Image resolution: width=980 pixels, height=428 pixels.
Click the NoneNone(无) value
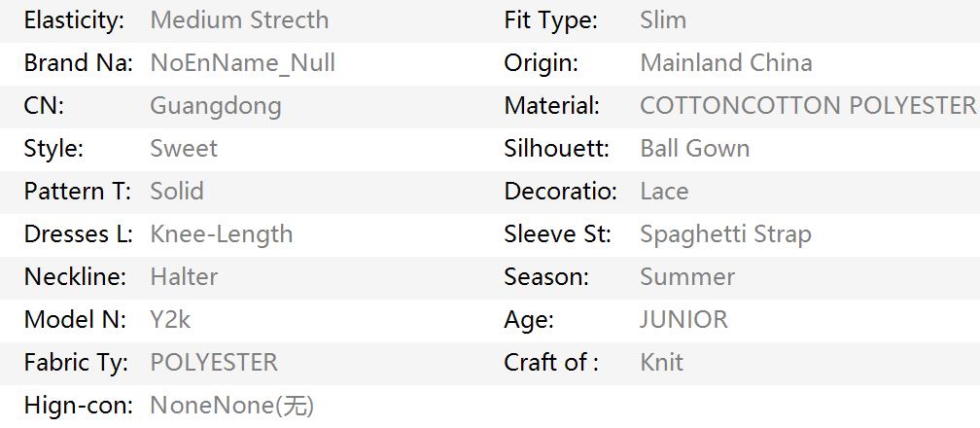[x=231, y=406]
